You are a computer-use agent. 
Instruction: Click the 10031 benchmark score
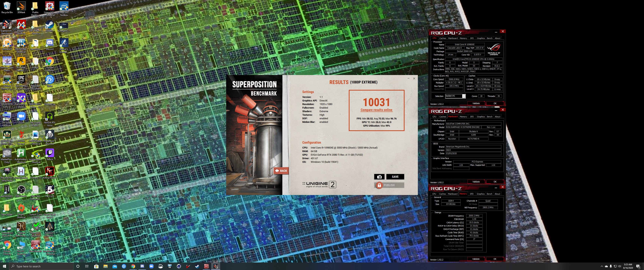[x=376, y=102]
